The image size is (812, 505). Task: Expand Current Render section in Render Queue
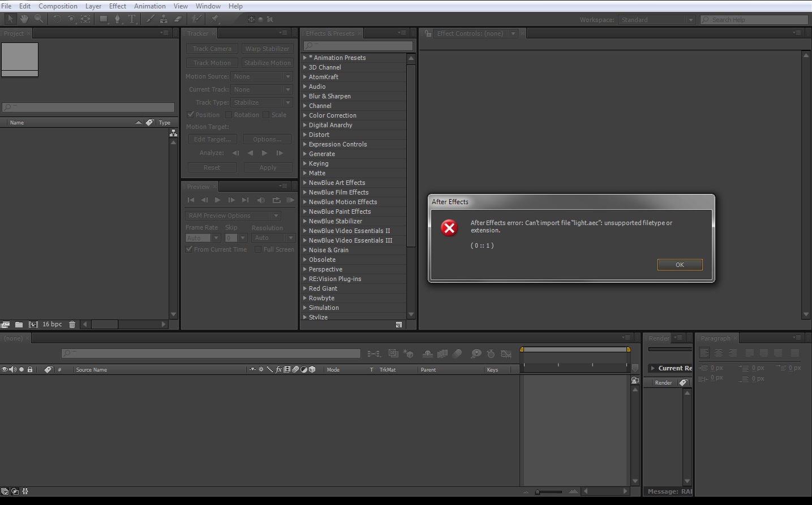652,368
